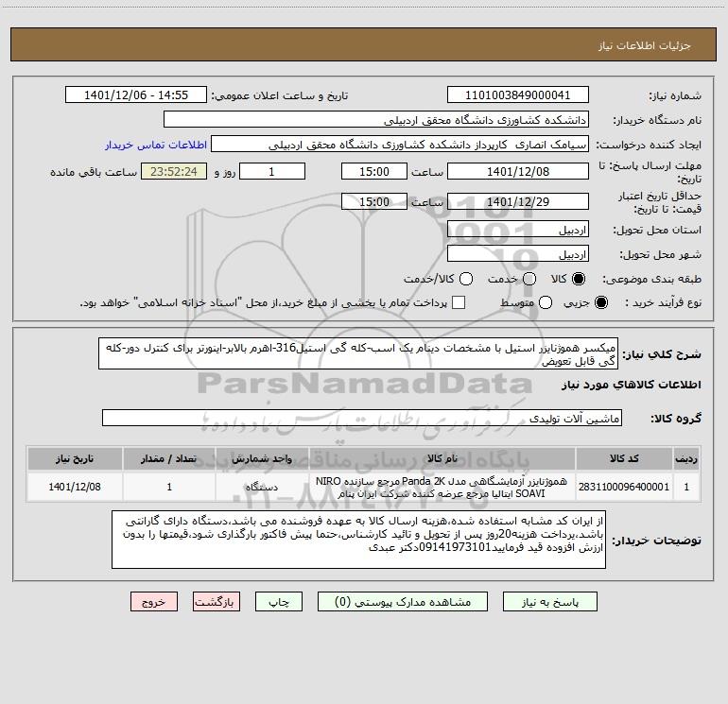Screen dimensions: 728x704
Task: Click the کد کالا column header
Action: pyautogui.click(x=624, y=458)
